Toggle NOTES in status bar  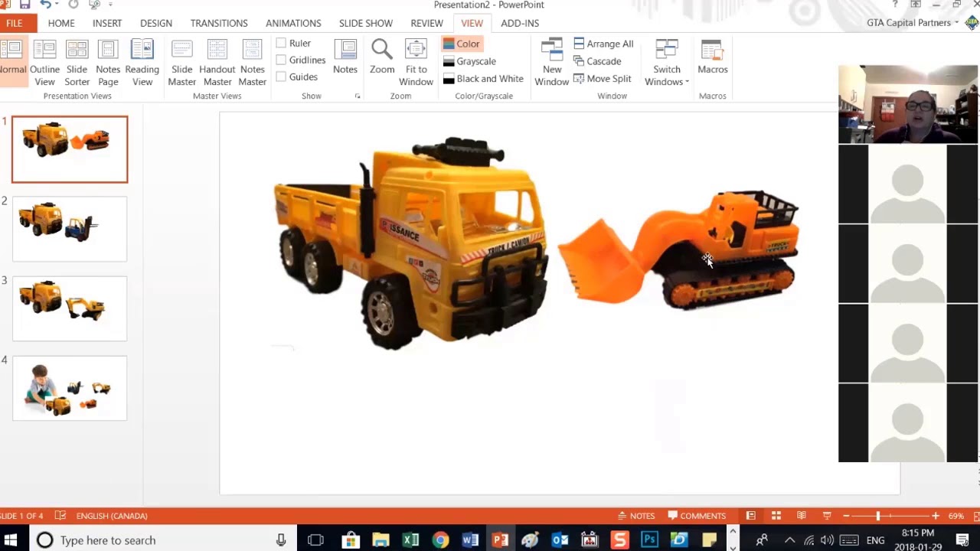click(635, 516)
